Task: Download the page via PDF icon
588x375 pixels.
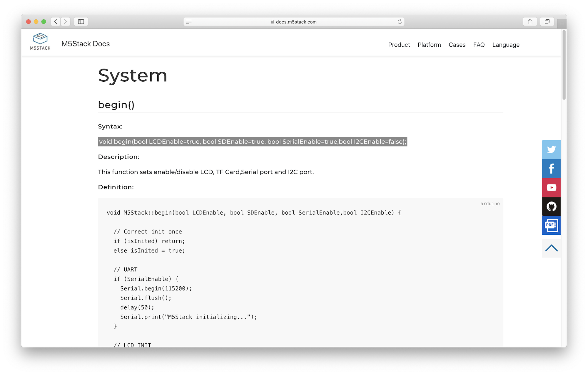Action: [x=551, y=226]
